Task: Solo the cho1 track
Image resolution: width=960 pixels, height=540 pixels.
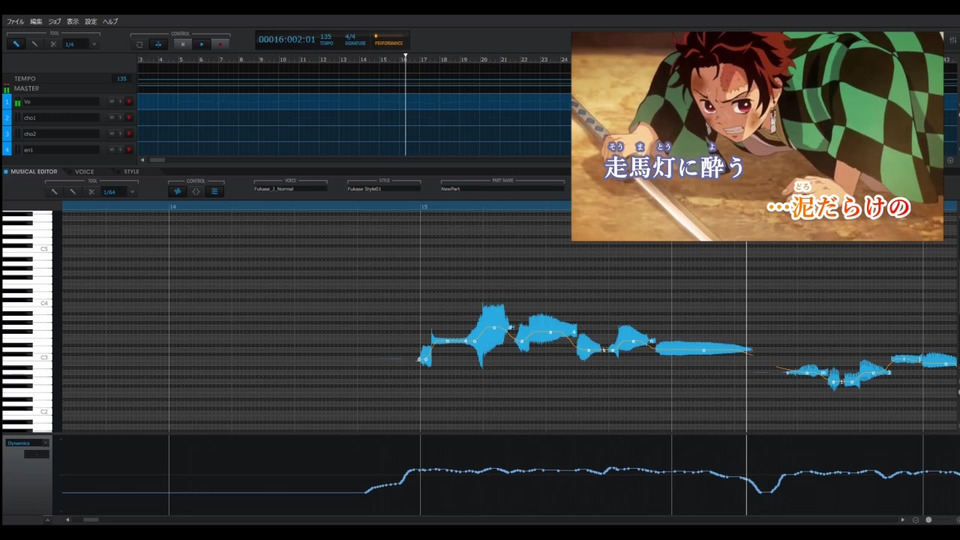Action: (120, 118)
